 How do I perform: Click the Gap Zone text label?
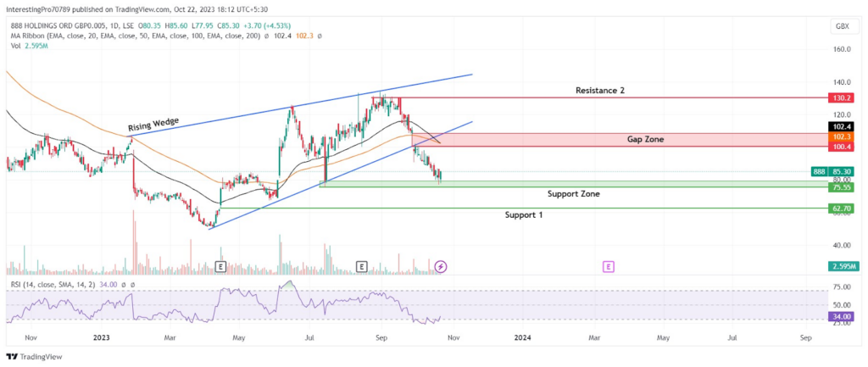pyautogui.click(x=645, y=140)
